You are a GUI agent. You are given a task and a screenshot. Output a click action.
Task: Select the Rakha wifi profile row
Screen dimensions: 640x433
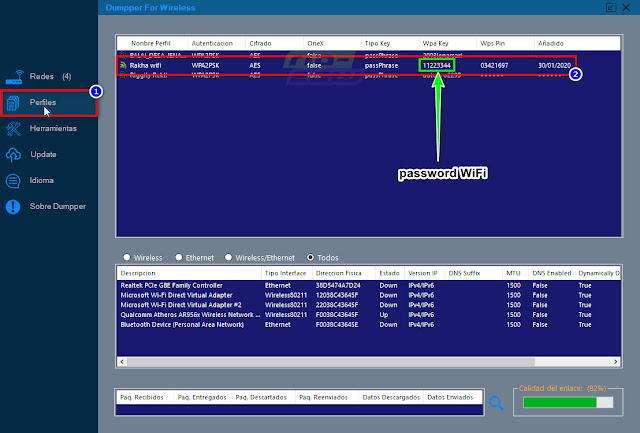[x=347, y=65]
